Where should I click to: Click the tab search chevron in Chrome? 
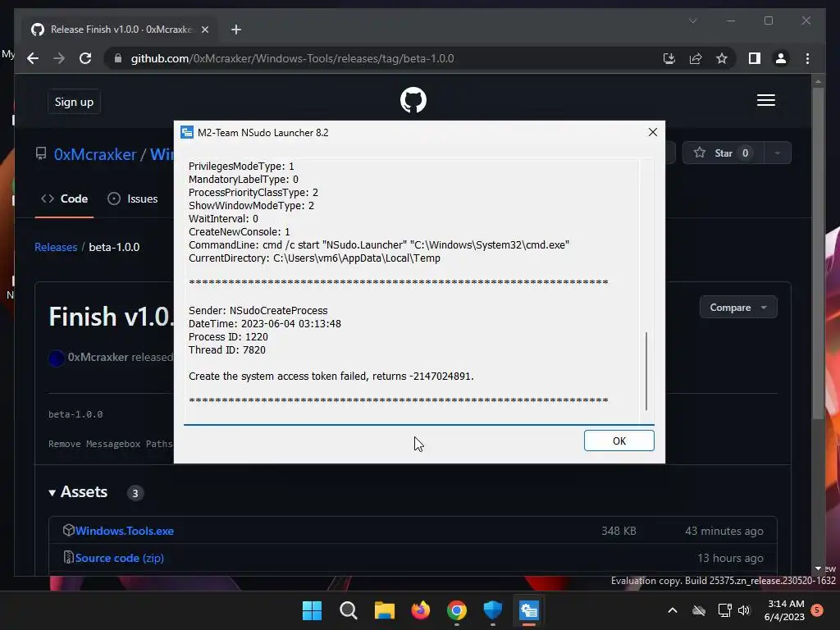pos(692,21)
